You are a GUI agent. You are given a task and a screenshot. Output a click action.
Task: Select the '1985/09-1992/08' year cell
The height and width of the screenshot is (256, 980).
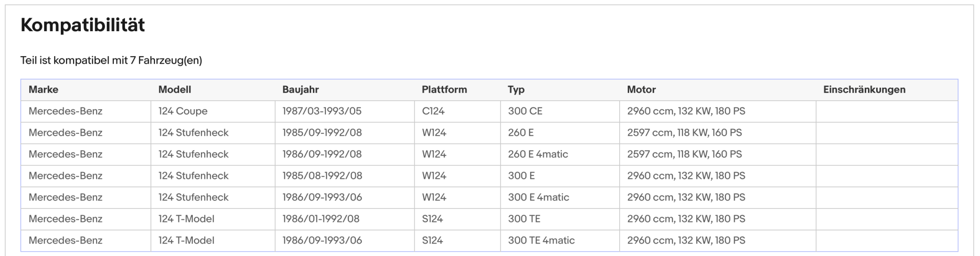click(345, 133)
